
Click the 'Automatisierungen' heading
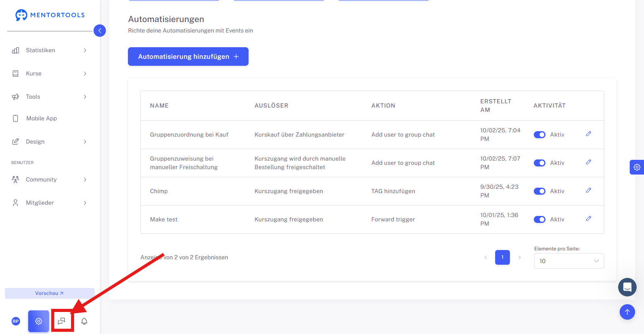click(x=166, y=19)
